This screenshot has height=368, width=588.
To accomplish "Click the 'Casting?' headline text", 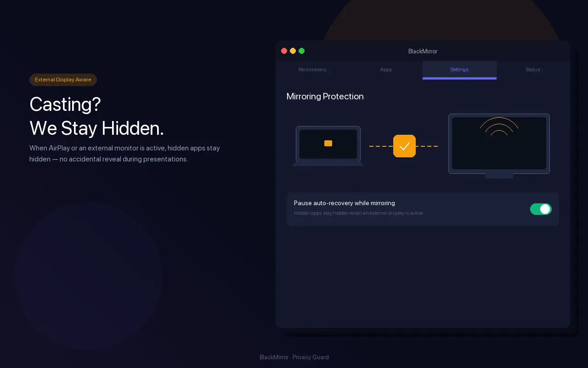I will 65,104.
